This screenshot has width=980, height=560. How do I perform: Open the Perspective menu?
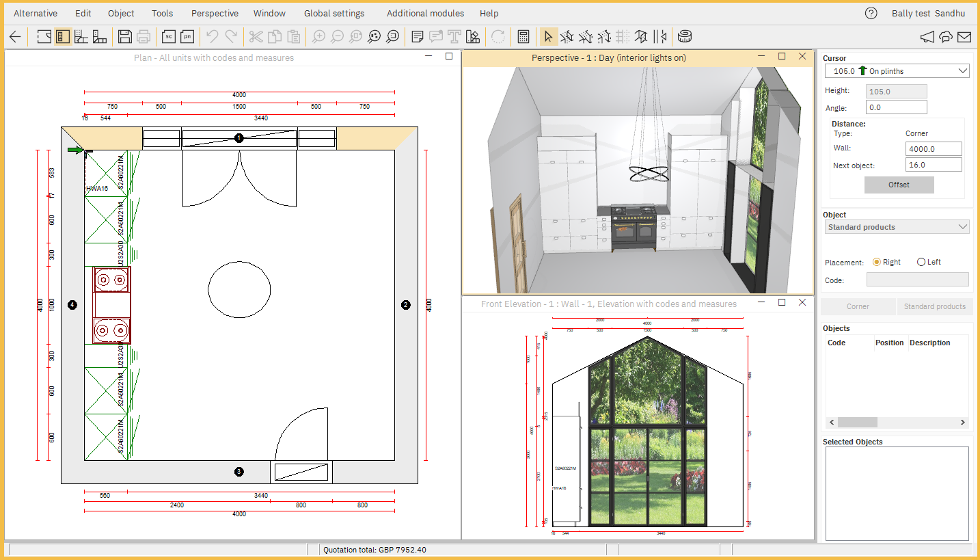click(x=215, y=13)
